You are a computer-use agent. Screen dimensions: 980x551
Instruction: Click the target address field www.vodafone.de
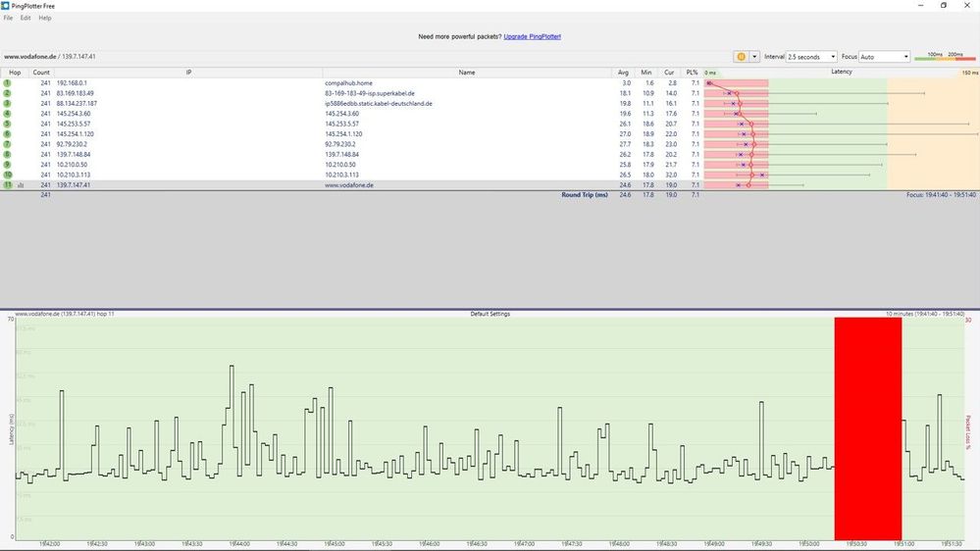click(x=50, y=56)
